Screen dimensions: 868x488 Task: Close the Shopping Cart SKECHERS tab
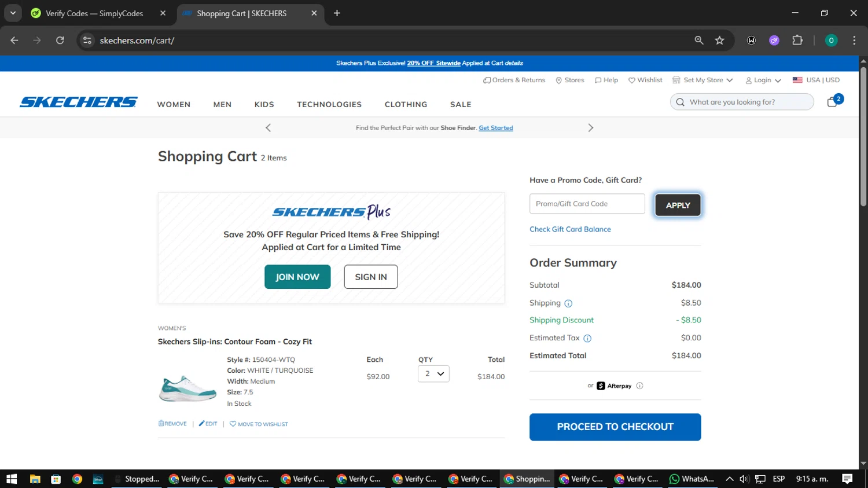[x=314, y=13]
